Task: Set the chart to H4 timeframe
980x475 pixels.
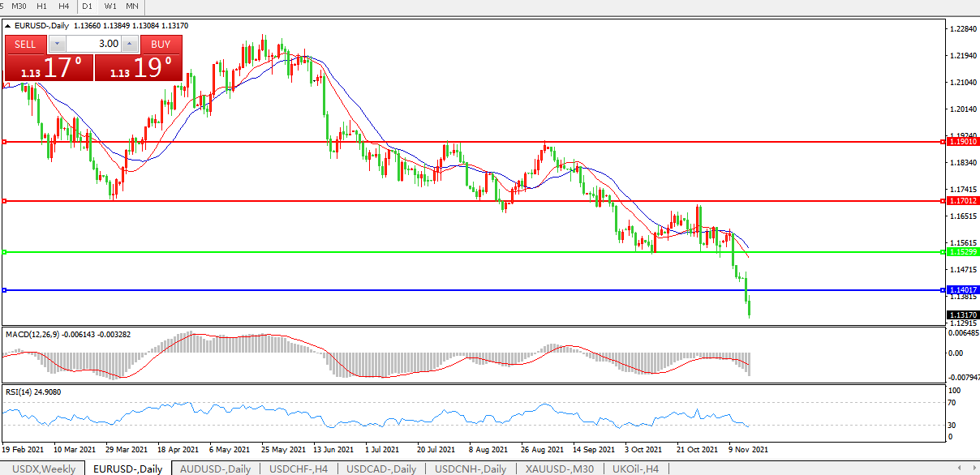Action: (x=64, y=6)
